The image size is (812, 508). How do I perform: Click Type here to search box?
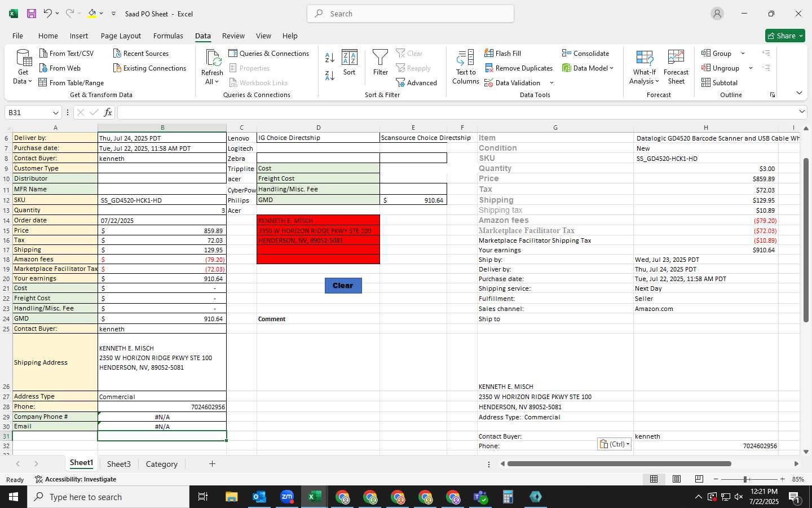tap(108, 497)
